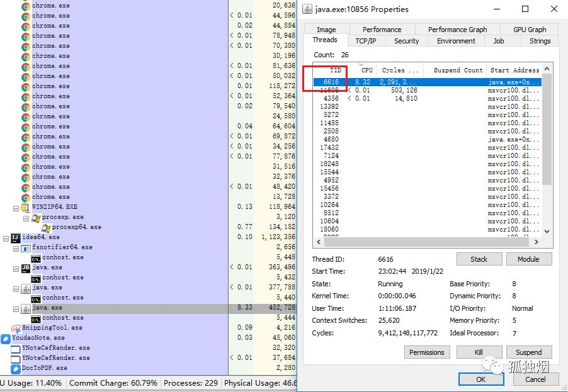Open the Environment tab
This screenshot has width=568, height=392.
click(456, 41)
